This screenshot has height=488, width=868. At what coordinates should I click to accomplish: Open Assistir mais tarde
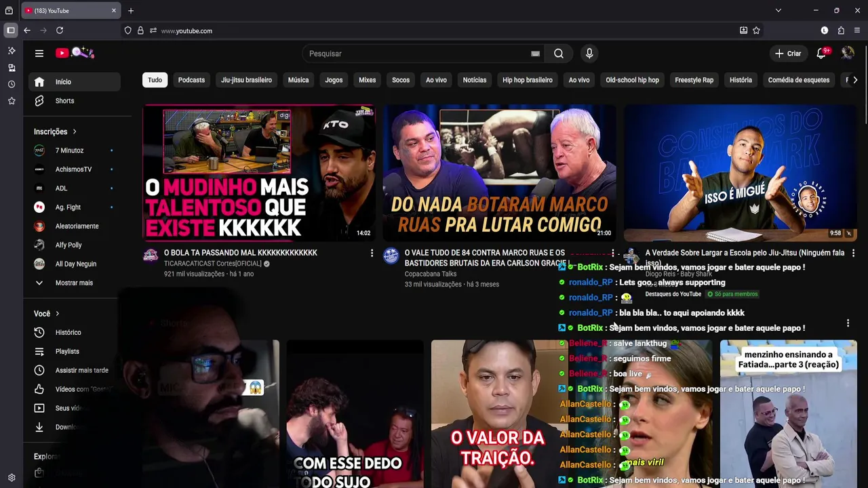click(75, 371)
